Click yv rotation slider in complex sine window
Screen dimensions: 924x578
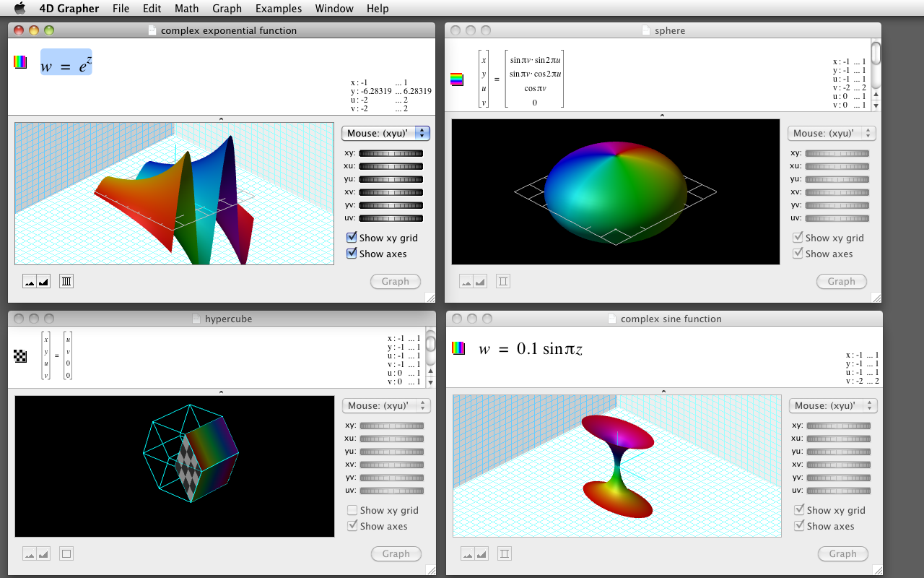tap(839, 478)
